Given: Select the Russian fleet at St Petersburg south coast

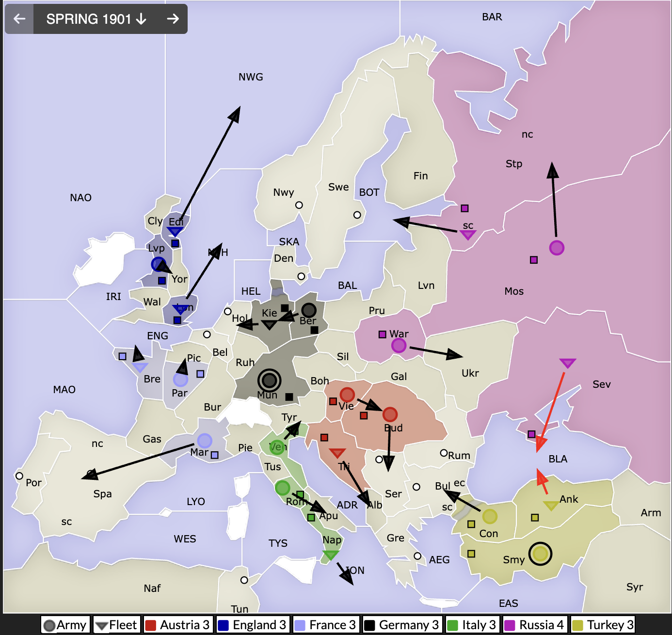Looking at the screenshot, I should click(x=467, y=235).
